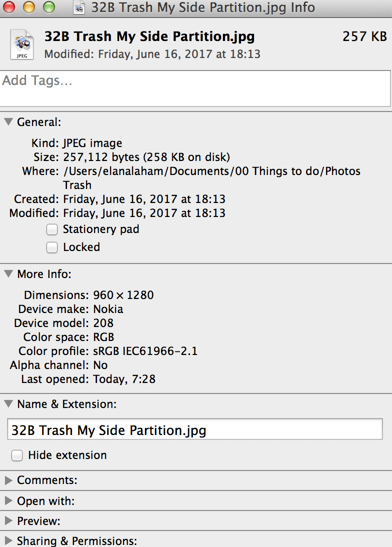Click the green zoom window button
This screenshot has width=392, height=547.
[49, 7]
